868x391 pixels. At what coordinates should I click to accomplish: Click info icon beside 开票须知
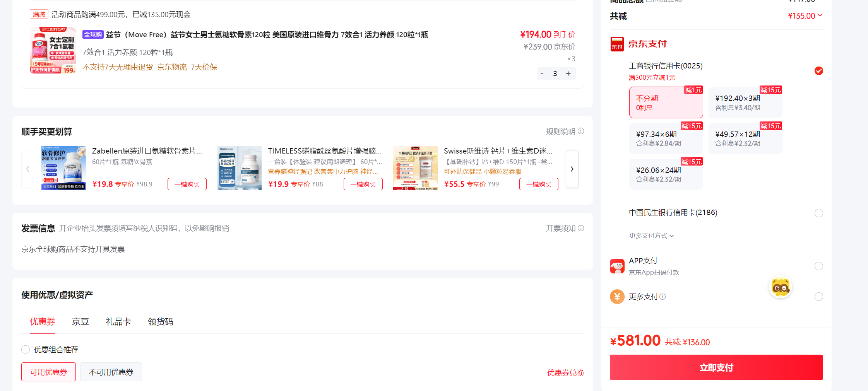click(x=581, y=228)
